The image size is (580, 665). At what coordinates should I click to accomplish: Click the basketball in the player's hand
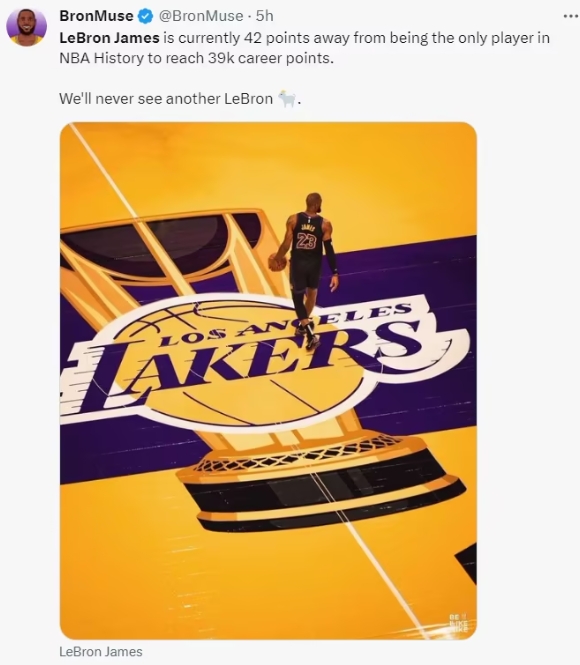pos(278,262)
